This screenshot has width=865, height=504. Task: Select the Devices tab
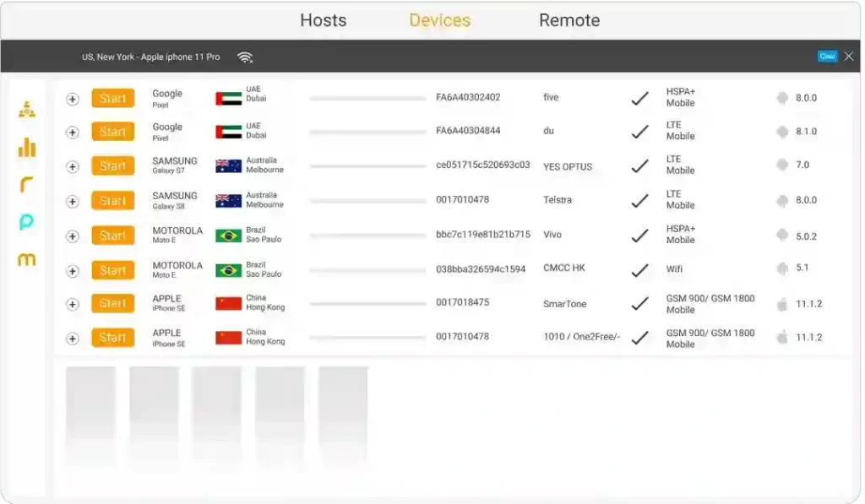[439, 20]
